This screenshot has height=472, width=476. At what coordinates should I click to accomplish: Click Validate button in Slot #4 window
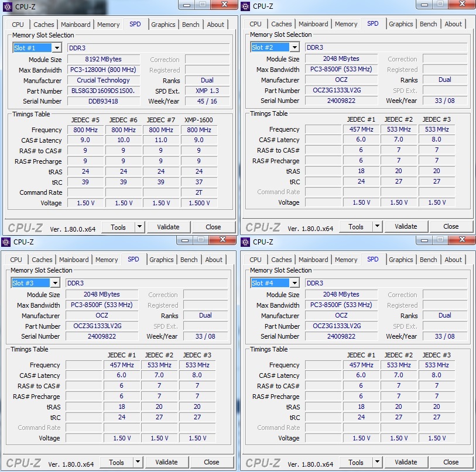[x=406, y=462]
